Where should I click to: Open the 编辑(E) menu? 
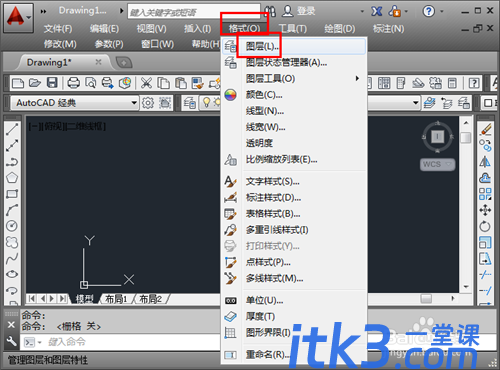(104, 29)
